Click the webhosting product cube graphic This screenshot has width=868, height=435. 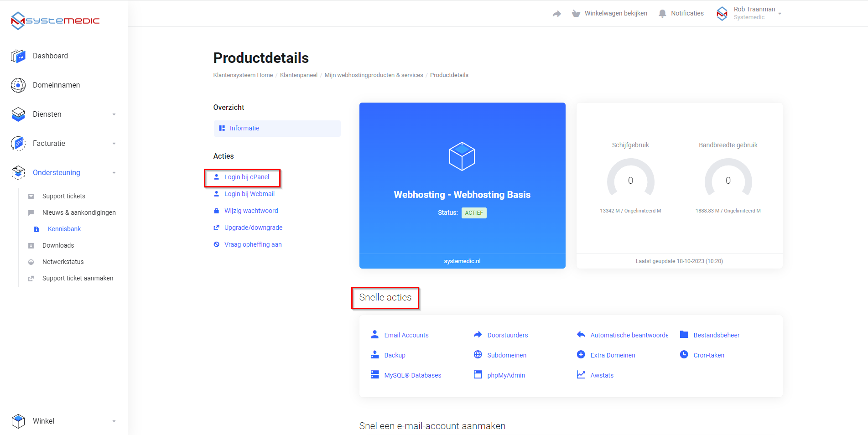click(462, 156)
